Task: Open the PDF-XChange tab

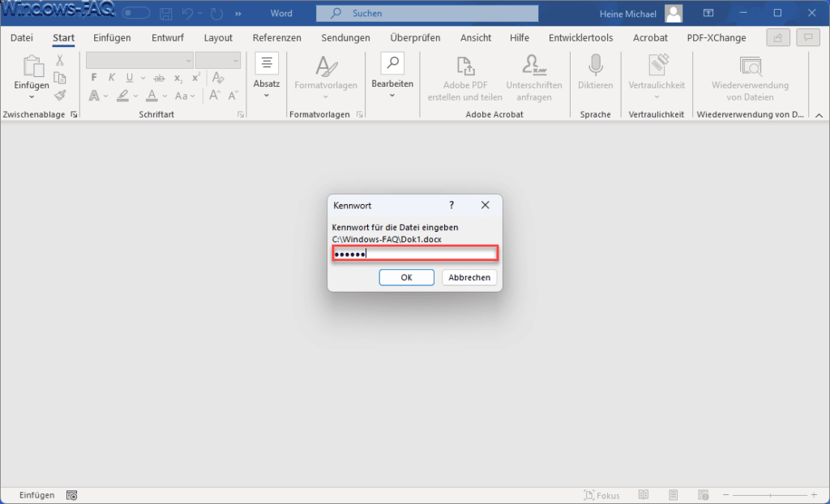Action: click(717, 37)
